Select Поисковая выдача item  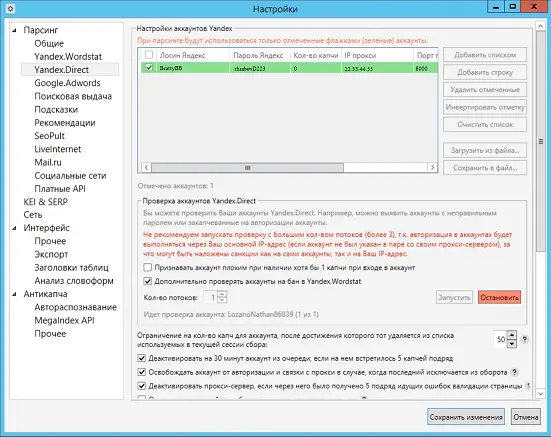pos(73,96)
